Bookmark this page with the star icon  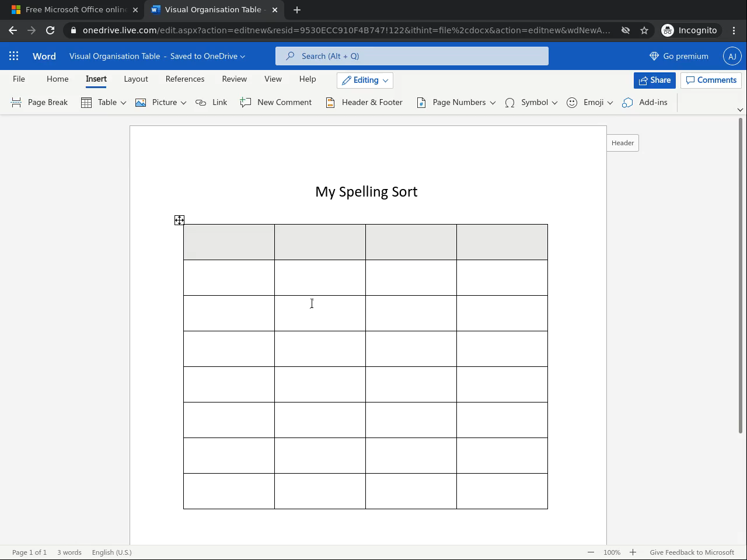(644, 30)
